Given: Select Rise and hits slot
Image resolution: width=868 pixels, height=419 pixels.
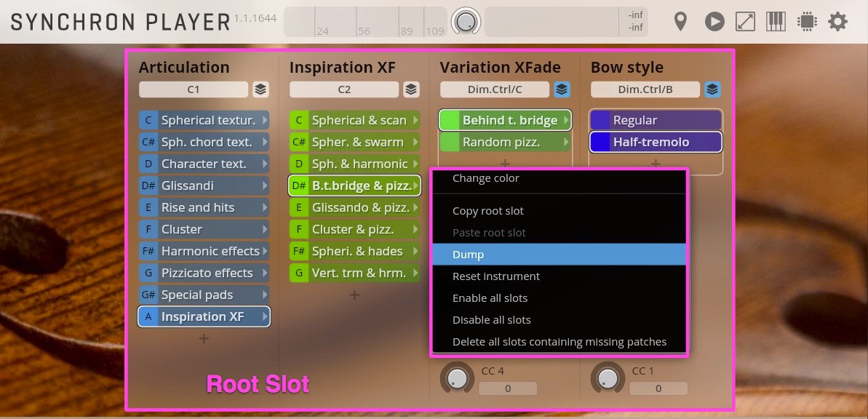Looking at the screenshot, I should click(x=204, y=207).
